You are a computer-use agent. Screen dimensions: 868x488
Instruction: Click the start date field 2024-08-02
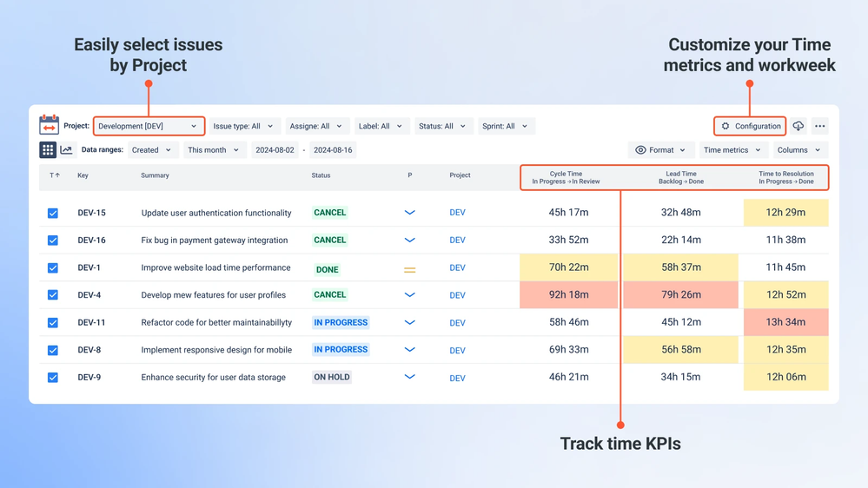(275, 150)
